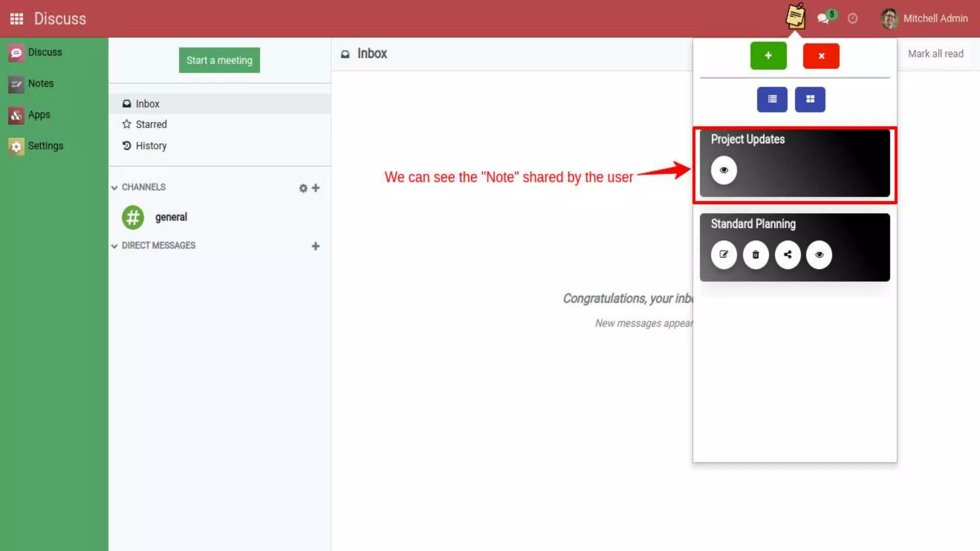
Task: Click the share icon on the Standard Planning note
Action: 788,254
